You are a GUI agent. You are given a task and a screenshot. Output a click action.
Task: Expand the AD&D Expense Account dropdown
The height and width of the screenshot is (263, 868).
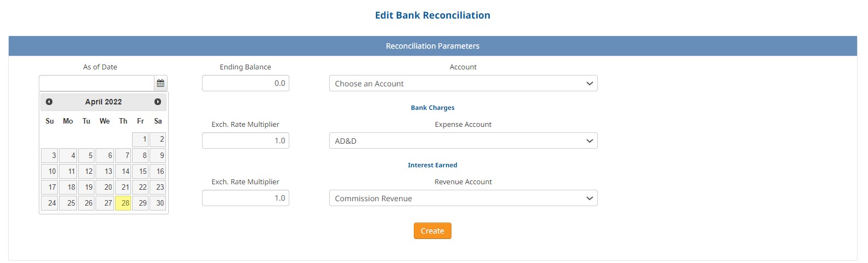[x=463, y=141]
